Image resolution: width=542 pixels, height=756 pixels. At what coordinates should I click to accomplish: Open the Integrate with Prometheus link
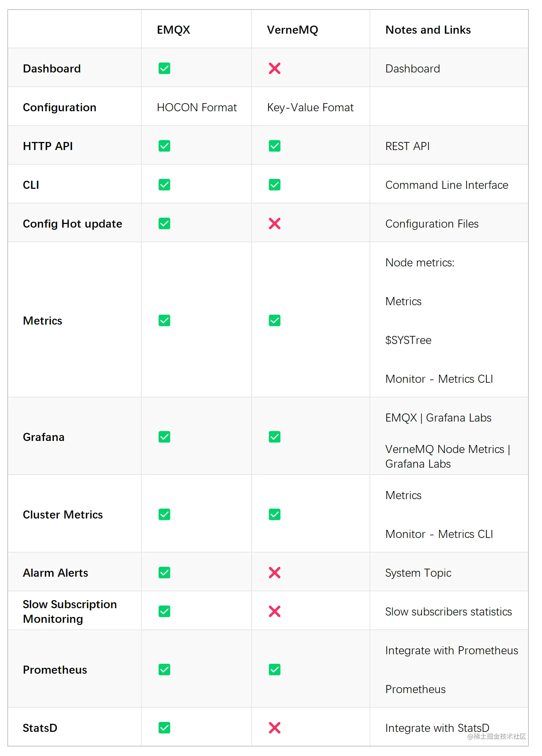click(x=452, y=651)
